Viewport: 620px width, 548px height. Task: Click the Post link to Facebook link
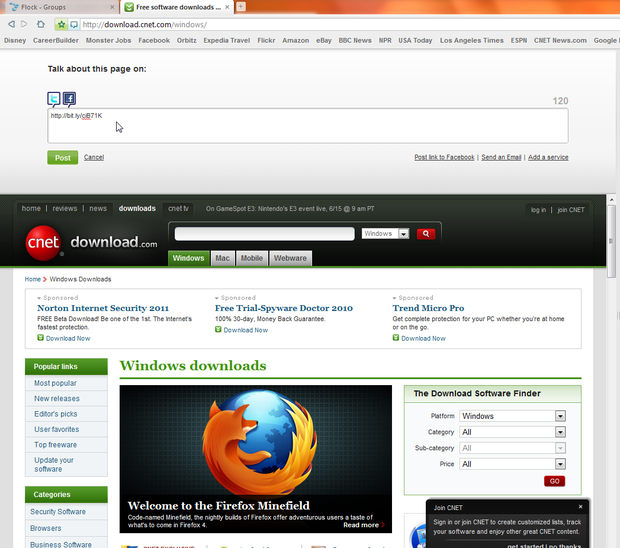pyautogui.click(x=444, y=157)
